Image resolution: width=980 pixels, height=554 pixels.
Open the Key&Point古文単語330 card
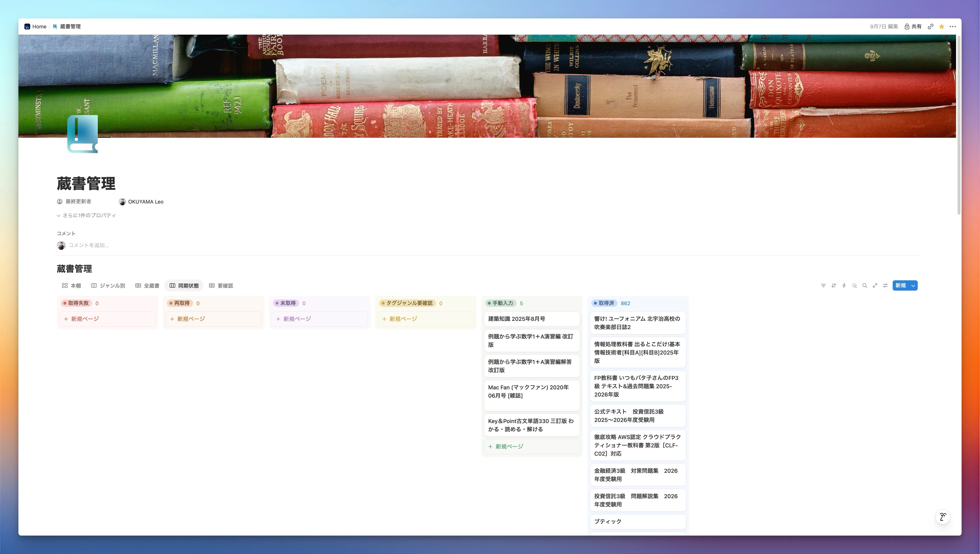click(532, 425)
